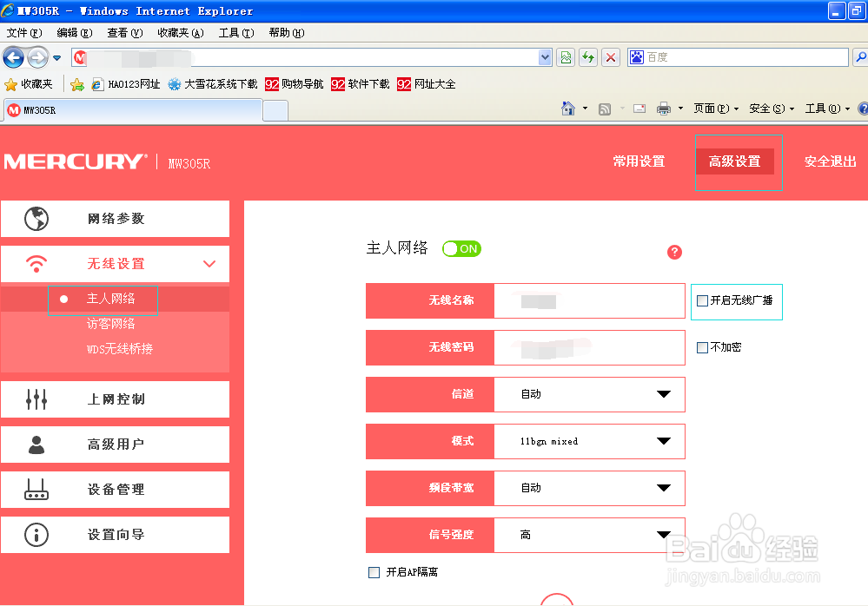Select the 无线设置 WiFi icon
This screenshot has width=868, height=606.
(x=36, y=264)
